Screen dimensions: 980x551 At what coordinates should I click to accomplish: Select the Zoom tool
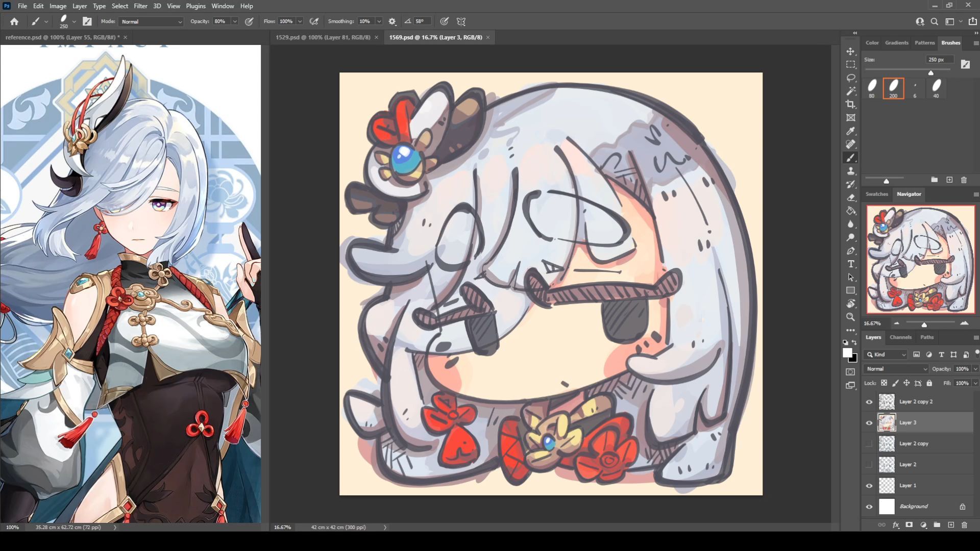click(x=850, y=317)
